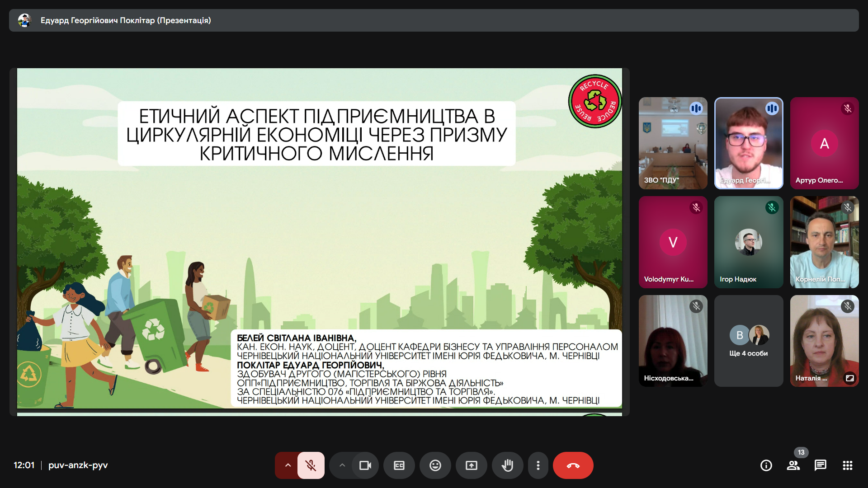The height and width of the screenshot is (488, 868).
Task: Unmute the microphone button
Action: coord(311,465)
